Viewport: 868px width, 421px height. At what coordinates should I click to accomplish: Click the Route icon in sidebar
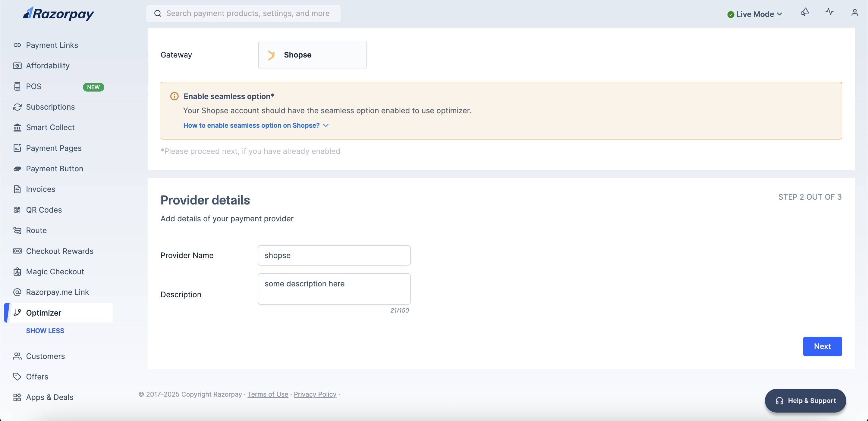pos(17,230)
